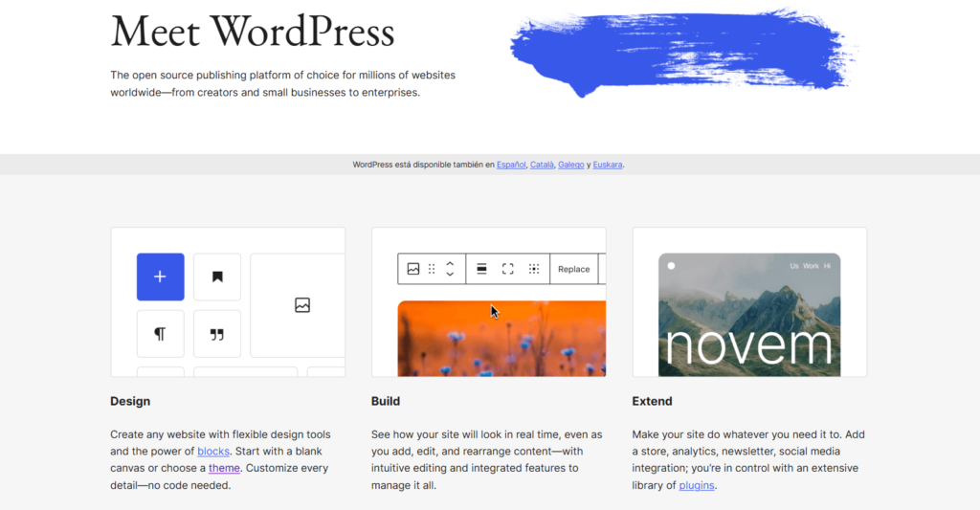Click the orange flower field image
980x510 pixels.
(501, 339)
